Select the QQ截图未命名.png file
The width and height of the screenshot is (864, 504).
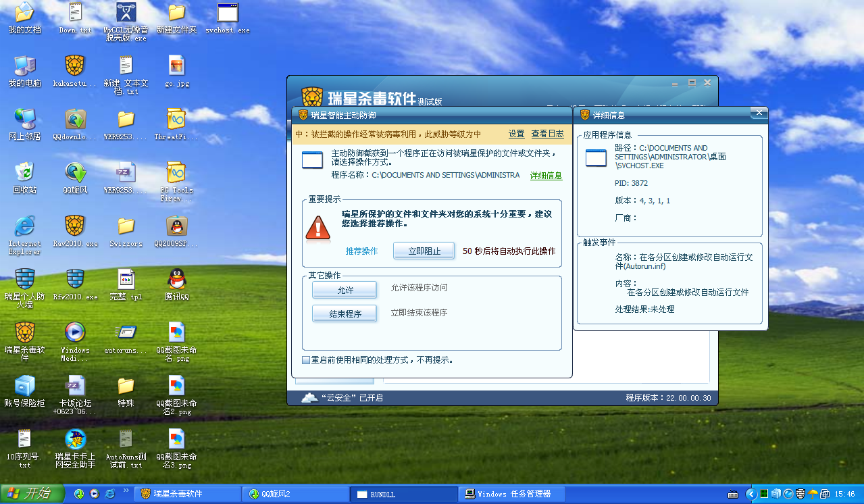pyautogui.click(x=177, y=342)
